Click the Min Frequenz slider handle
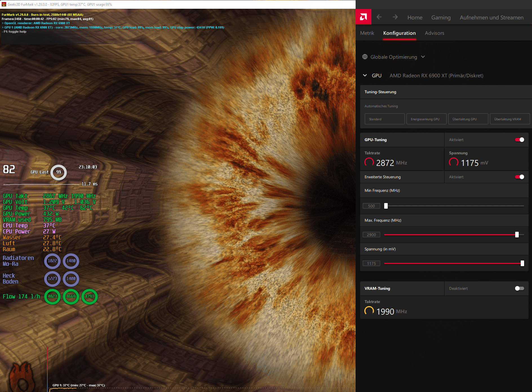Image resolution: width=532 pixels, height=392 pixels. click(x=386, y=206)
